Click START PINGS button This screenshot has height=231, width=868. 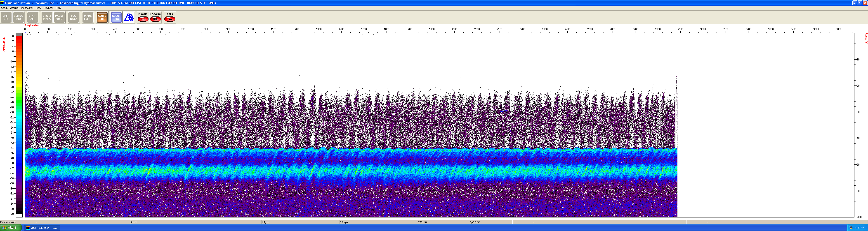click(47, 18)
